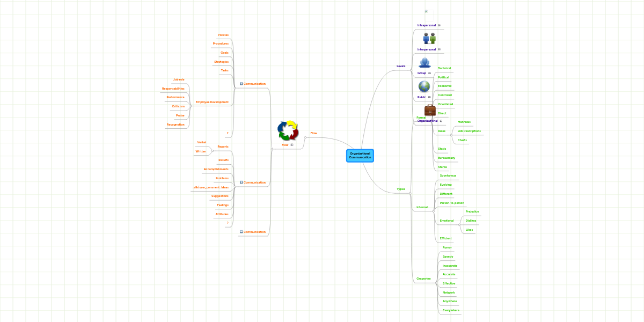Select the Rumor node under Grapevine

(x=448, y=247)
